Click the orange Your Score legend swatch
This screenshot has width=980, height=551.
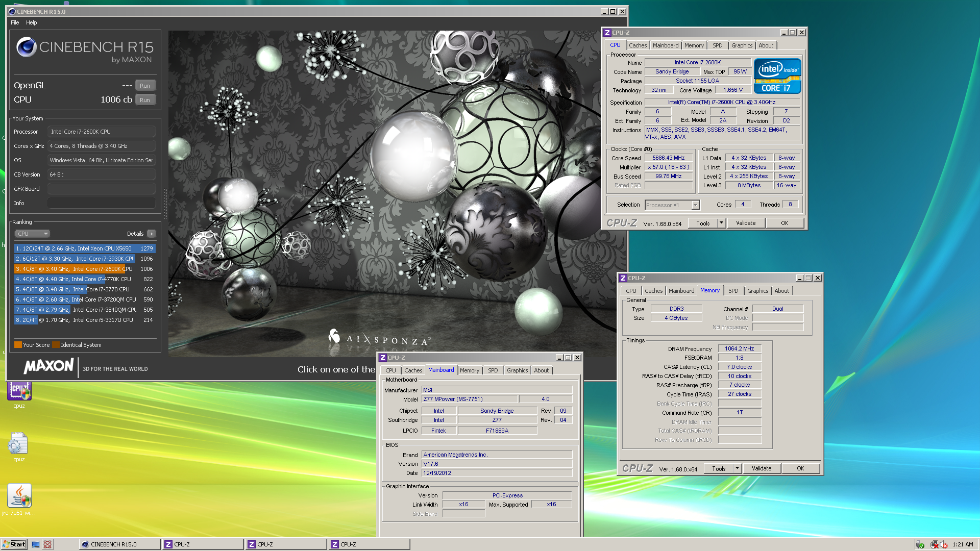pyautogui.click(x=18, y=345)
